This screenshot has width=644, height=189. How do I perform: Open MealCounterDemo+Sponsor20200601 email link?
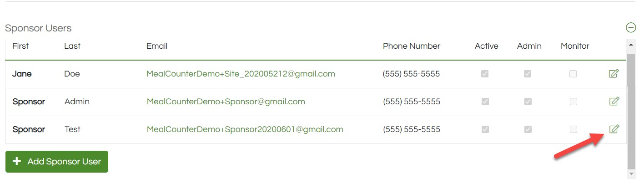coord(245,129)
